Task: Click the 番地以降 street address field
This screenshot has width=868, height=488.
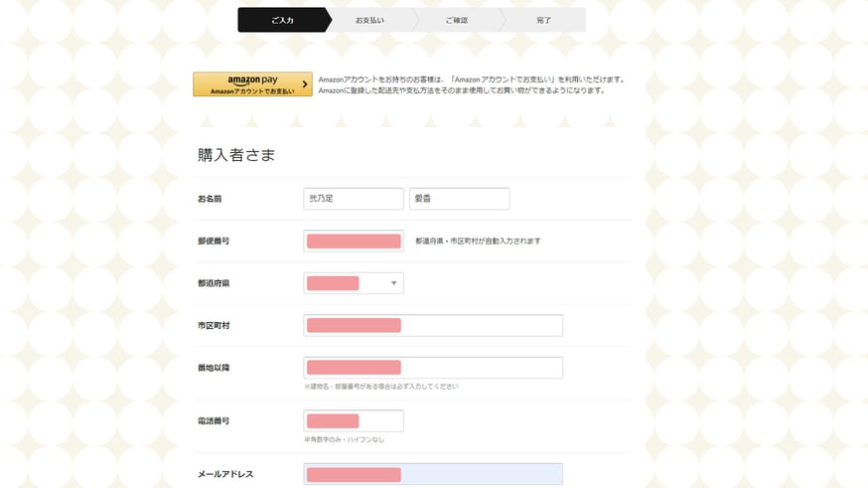Action: 433,368
